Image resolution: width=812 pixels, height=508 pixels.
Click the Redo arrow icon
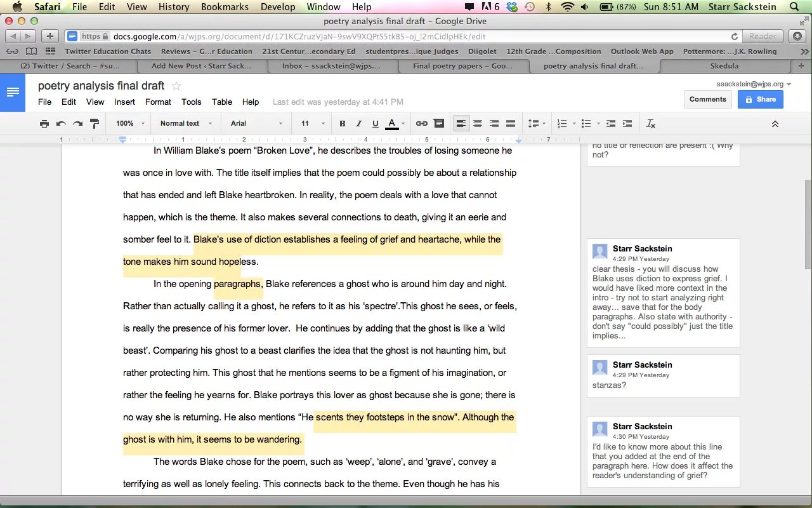77,124
